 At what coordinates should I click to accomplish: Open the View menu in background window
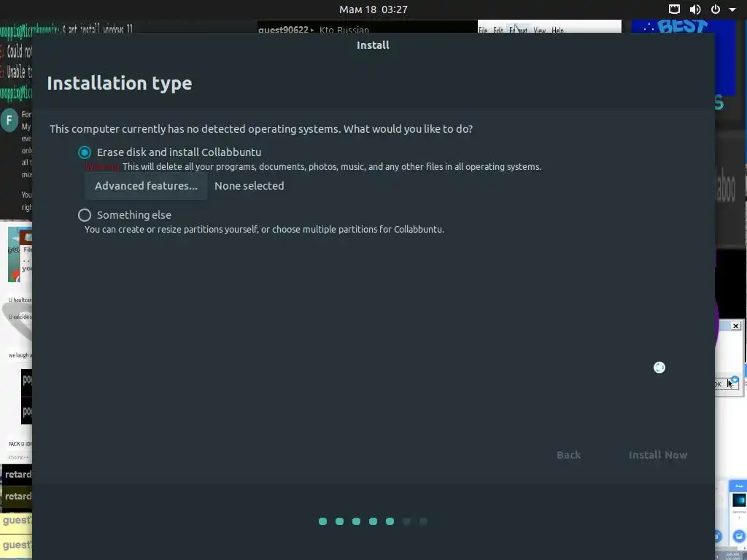(539, 30)
